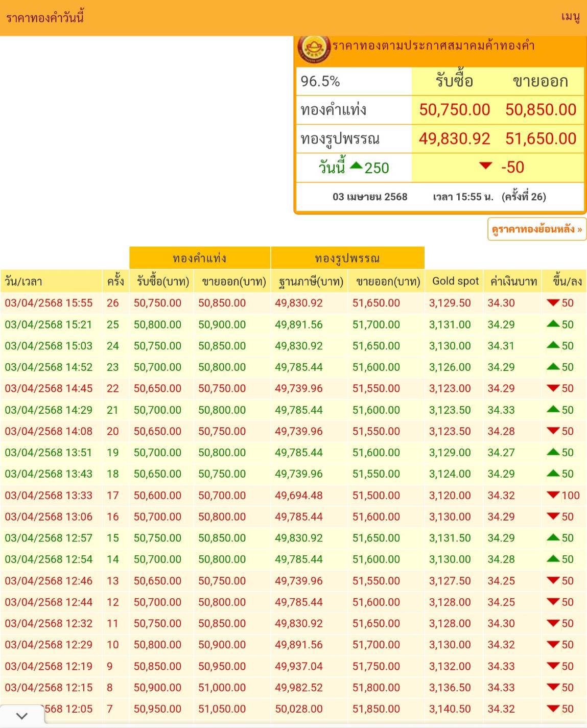
Task: Click the 3,140.50 Gold spot value
Action: (x=450, y=709)
